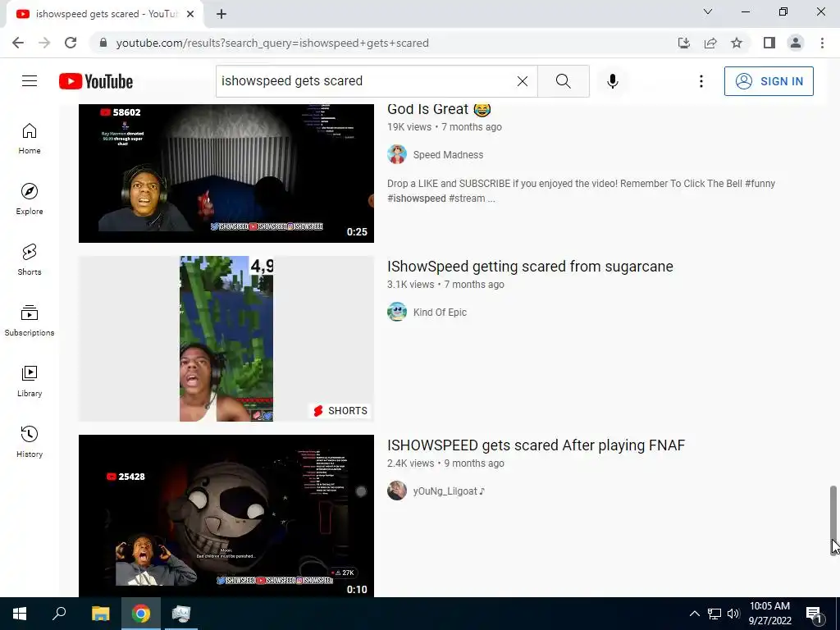The image size is (840, 630).
Task: Click yOuNg_Lilgoat channel avatar
Action: point(397,491)
